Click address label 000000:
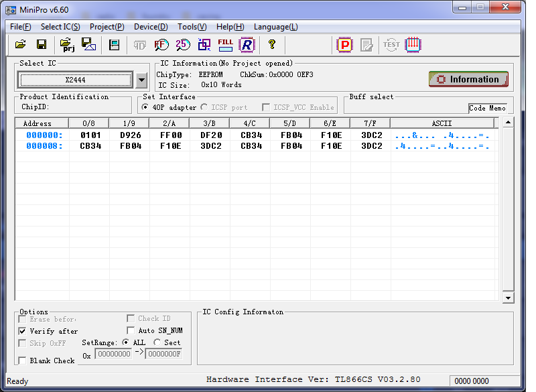The image size is (536, 392). click(x=45, y=135)
